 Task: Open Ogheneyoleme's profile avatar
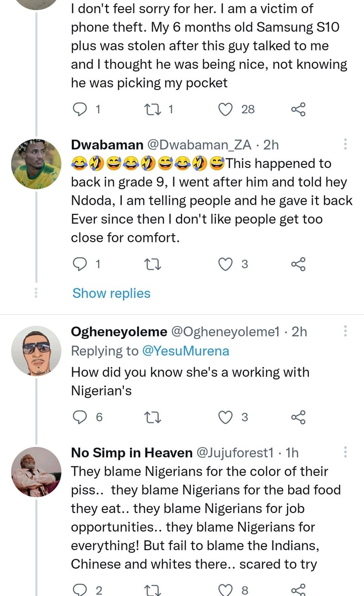click(36, 351)
